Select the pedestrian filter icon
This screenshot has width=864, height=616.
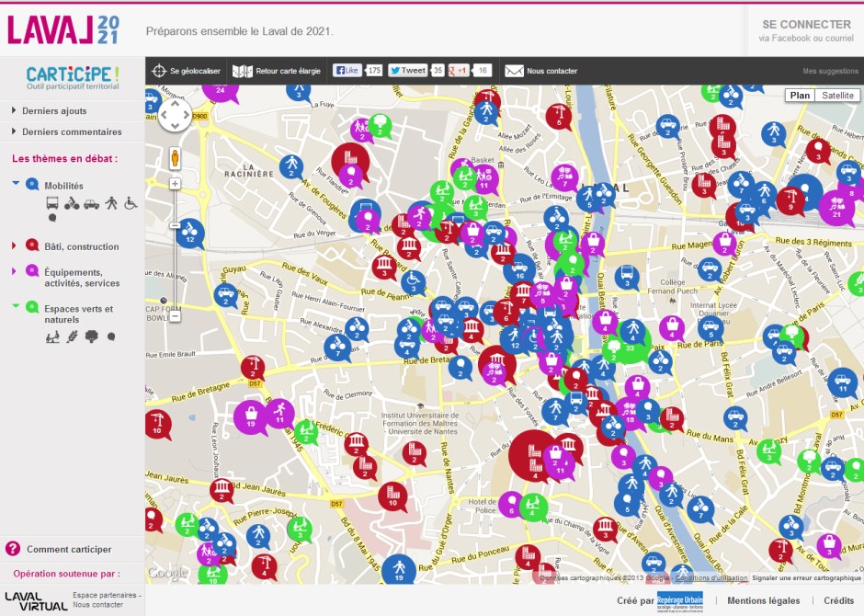[x=111, y=203]
